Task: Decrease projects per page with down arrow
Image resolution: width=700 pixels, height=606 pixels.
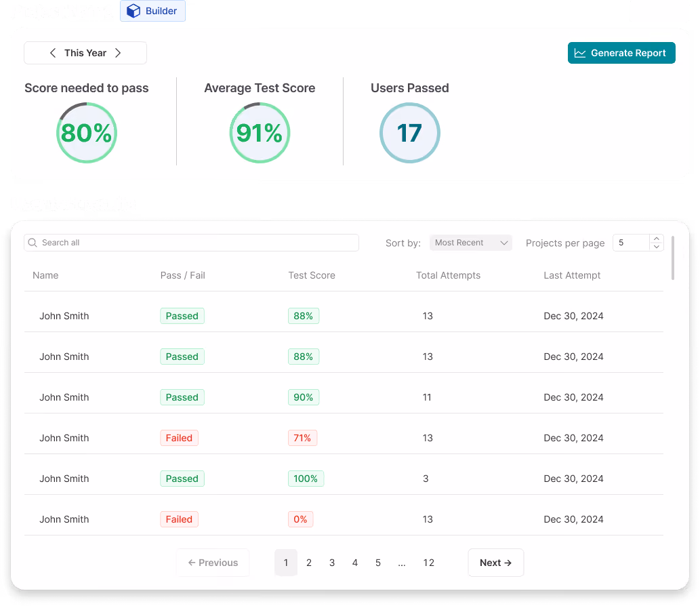Action: point(656,247)
